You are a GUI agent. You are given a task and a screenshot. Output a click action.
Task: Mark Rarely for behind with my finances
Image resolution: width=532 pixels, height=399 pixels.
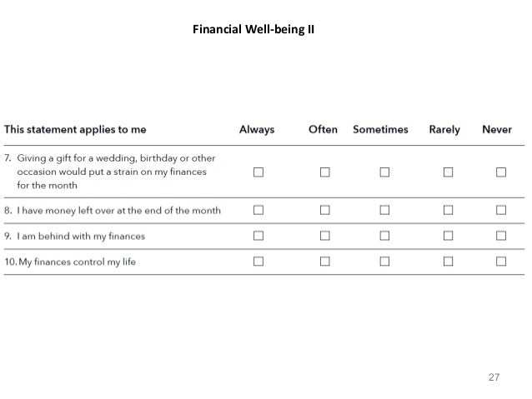pos(448,236)
